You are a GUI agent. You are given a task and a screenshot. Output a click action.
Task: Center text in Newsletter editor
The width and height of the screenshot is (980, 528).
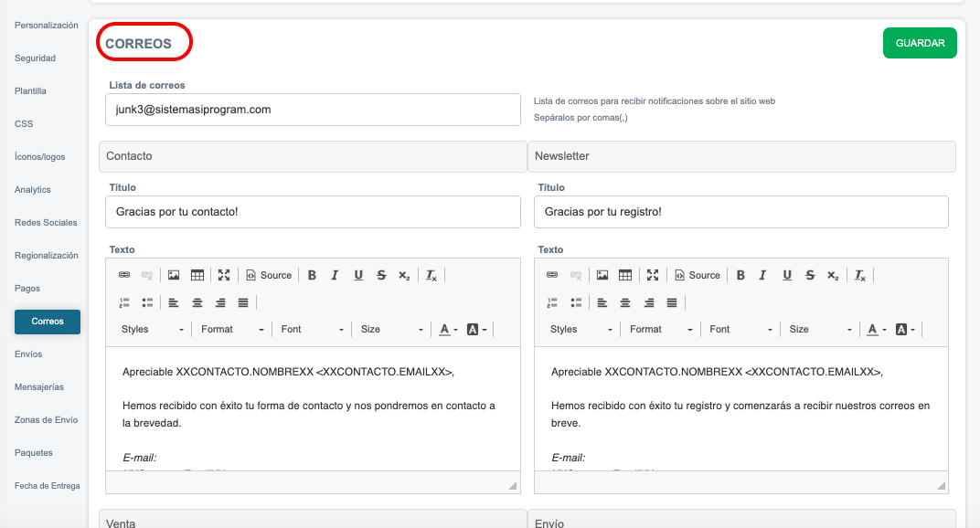(x=625, y=302)
